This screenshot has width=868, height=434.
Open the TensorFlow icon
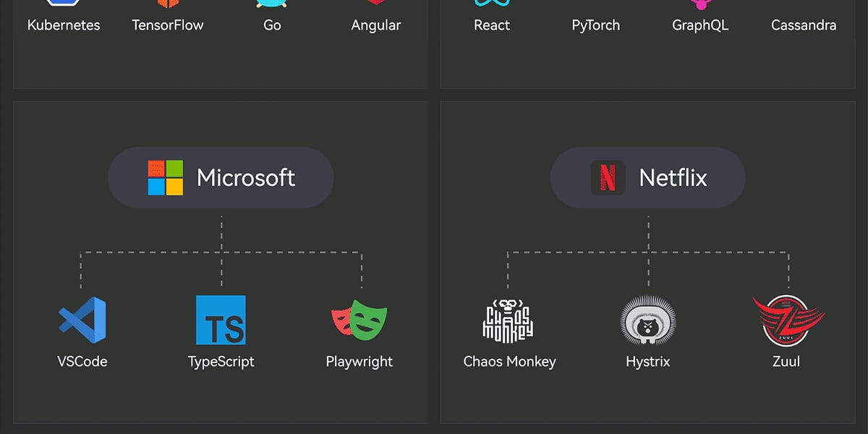pyautogui.click(x=168, y=4)
